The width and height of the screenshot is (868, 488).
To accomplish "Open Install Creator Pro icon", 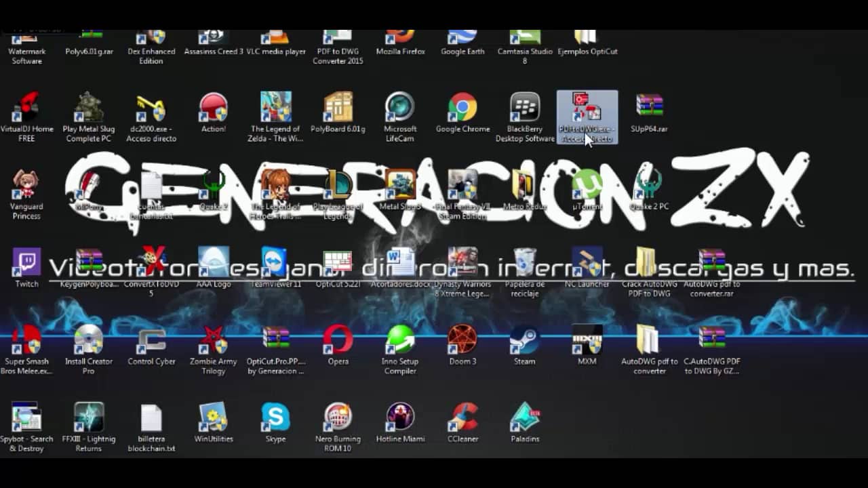I will click(x=88, y=340).
